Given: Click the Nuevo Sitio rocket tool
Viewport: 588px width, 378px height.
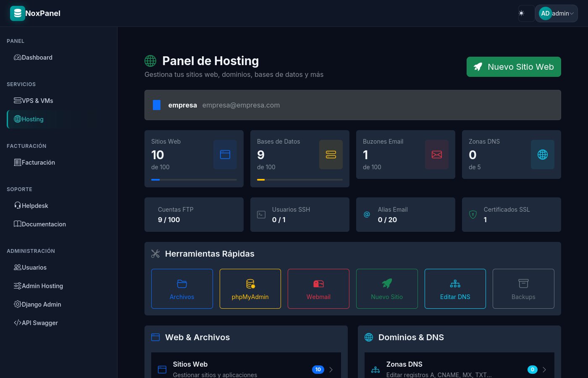Looking at the screenshot, I should click(387, 289).
